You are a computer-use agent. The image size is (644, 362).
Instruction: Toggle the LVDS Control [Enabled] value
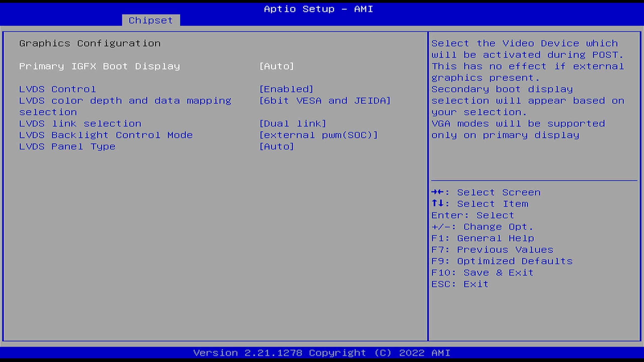[286, 89]
